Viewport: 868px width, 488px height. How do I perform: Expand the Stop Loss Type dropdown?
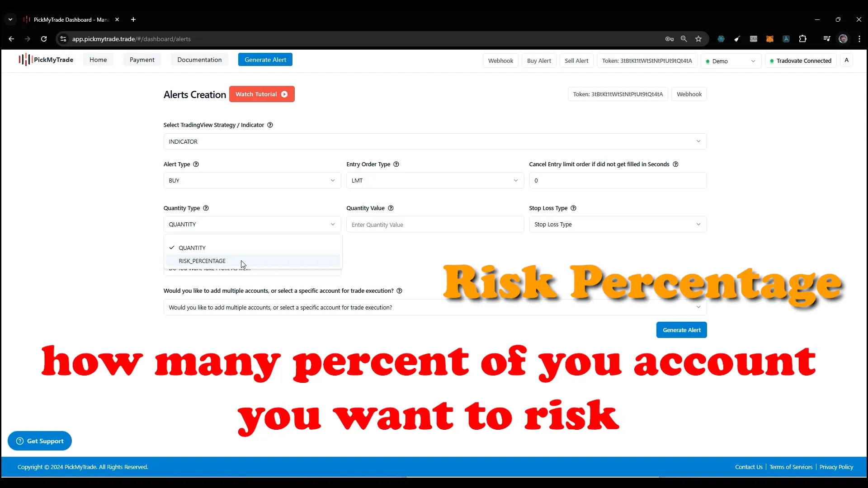(617, 224)
